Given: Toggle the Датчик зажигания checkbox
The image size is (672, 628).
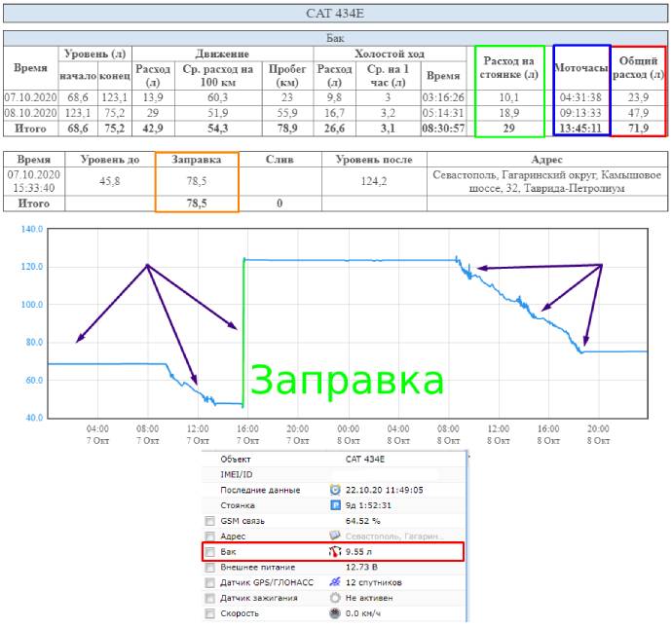Looking at the screenshot, I should [209, 598].
